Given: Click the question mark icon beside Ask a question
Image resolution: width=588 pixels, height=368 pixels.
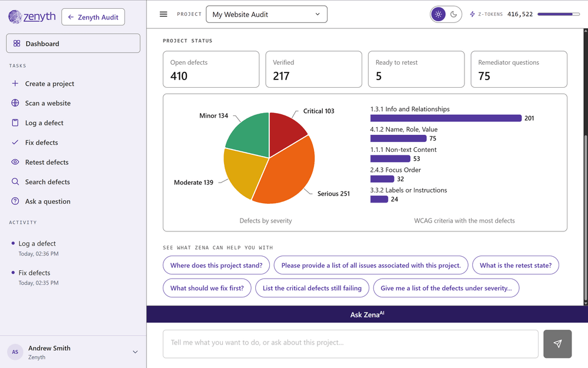Looking at the screenshot, I should [x=15, y=201].
